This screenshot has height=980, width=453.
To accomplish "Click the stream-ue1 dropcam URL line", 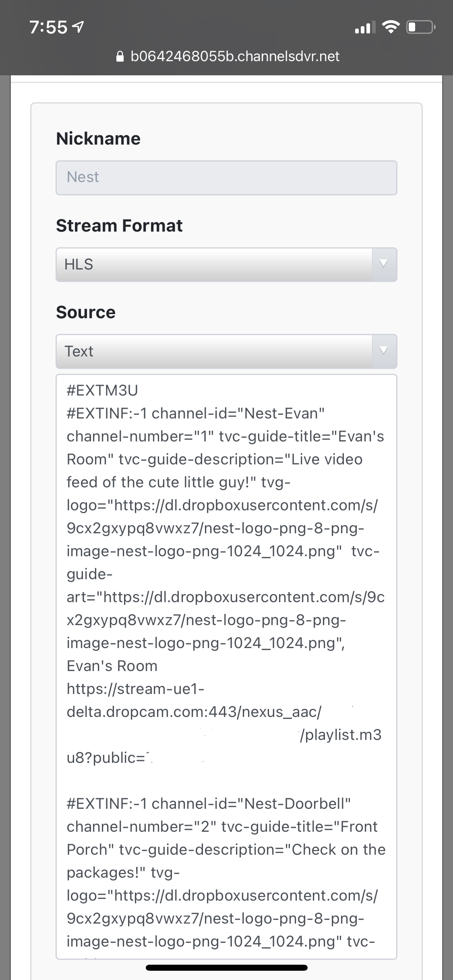I will pos(136,689).
